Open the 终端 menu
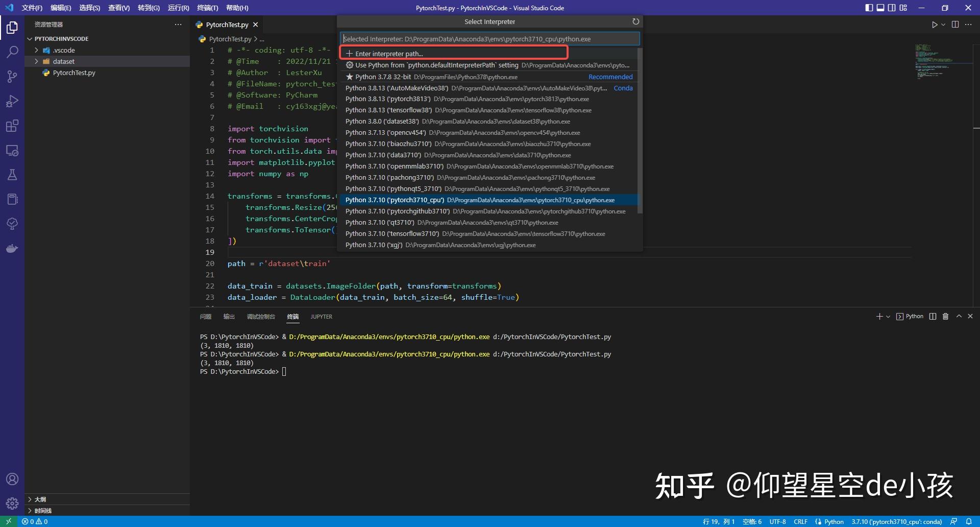The width and height of the screenshot is (980, 527). pyautogui.click(x=207, y=8)
